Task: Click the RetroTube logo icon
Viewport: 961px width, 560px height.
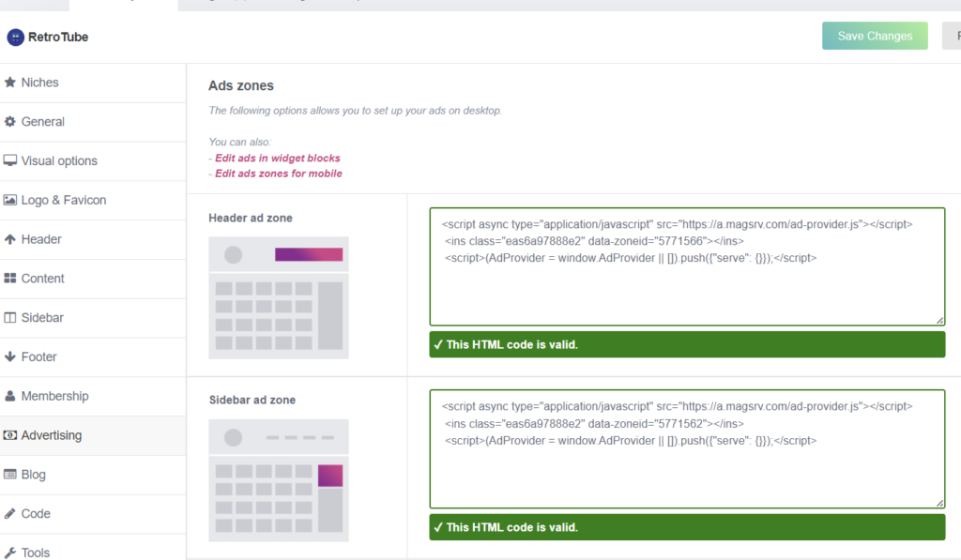Action: (x=15, y=38)
